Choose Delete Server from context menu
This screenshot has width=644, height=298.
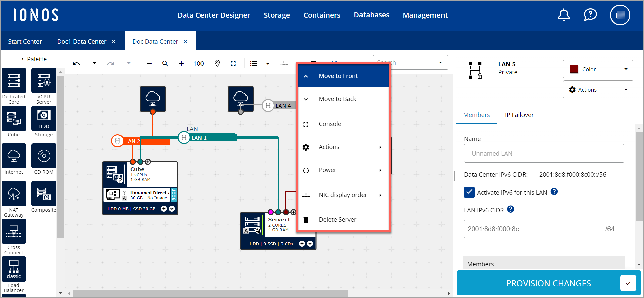point(337,220)
